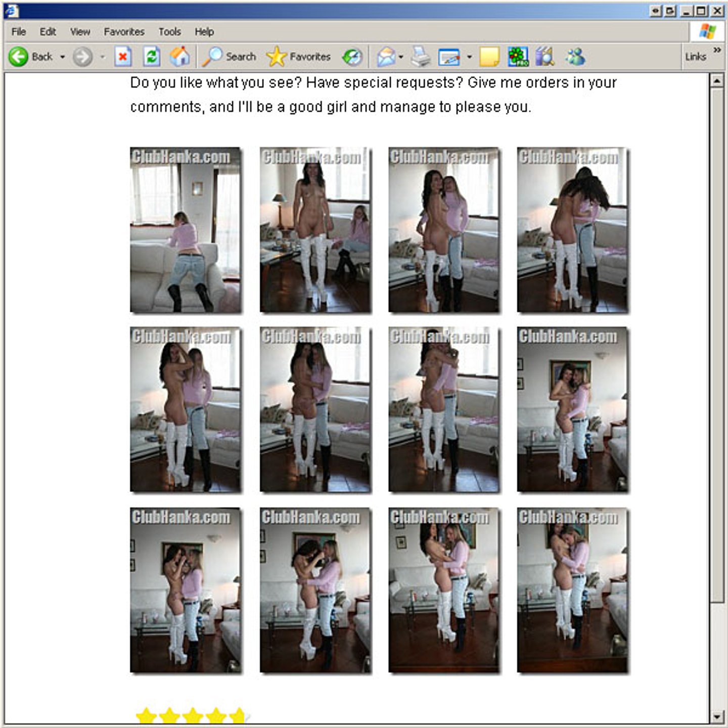Open the Favorites star toolbar button

(298, 57)
